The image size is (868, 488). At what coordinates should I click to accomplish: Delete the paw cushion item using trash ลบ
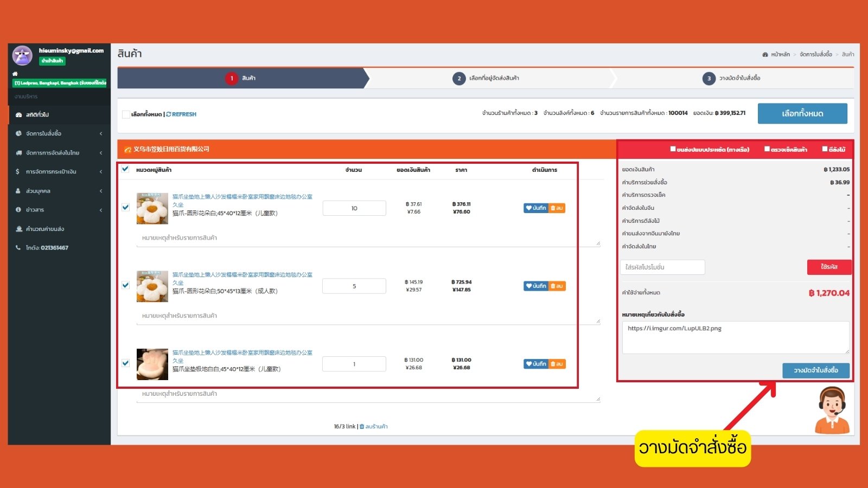pyautogui.click(x=557, y=364)
